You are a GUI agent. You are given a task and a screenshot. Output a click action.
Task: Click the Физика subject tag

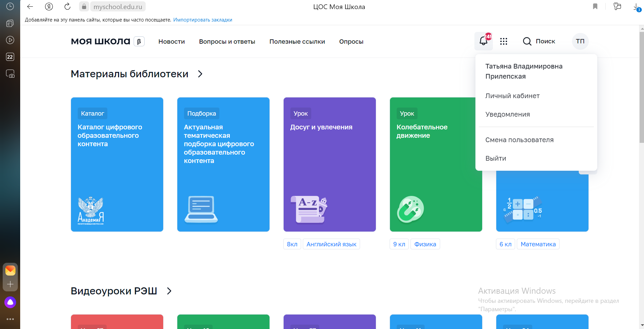pyautogui.click(x=425, y=244)
